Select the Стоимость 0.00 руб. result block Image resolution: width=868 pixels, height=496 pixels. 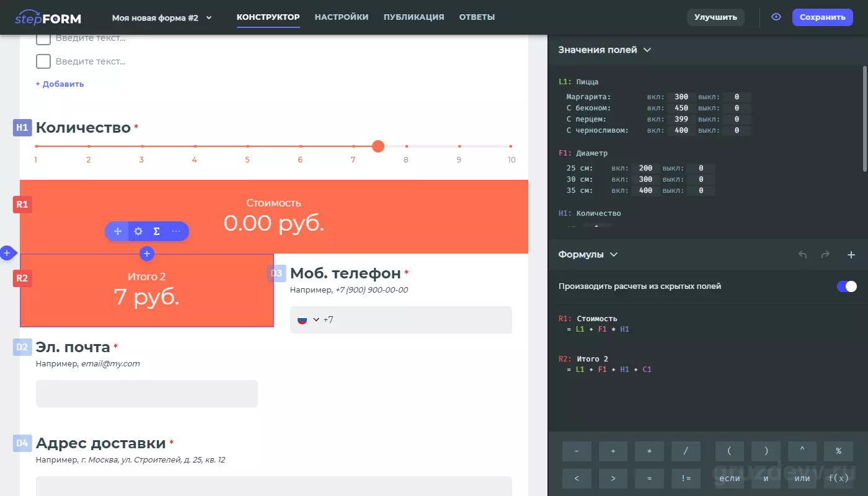point(274,216)
